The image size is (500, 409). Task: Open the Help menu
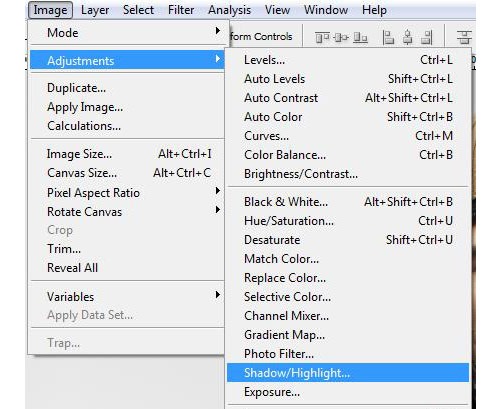tap(374, 10)
